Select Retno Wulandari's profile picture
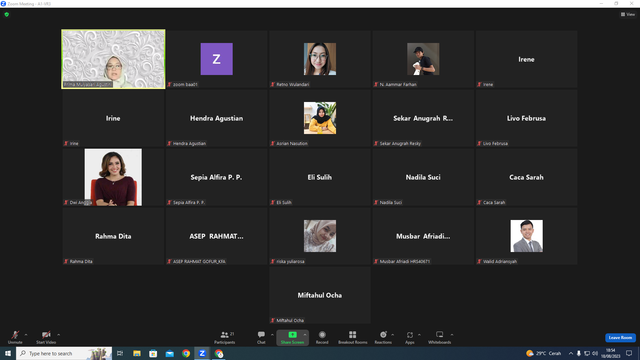 coord(320,59)
